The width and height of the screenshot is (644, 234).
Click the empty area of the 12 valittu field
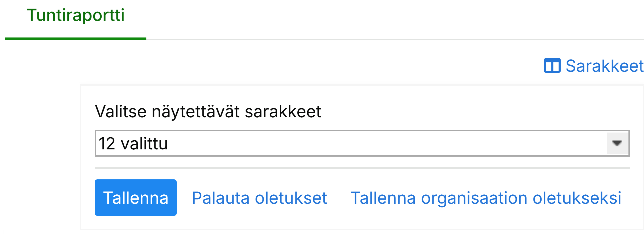[375, 143]
